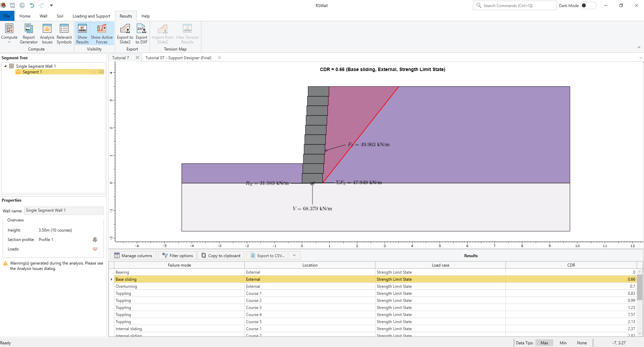644x347 pixels.
Task: Click the Loads edit icon in Properties
Action: pyautogui.click(x=95, y=249)
